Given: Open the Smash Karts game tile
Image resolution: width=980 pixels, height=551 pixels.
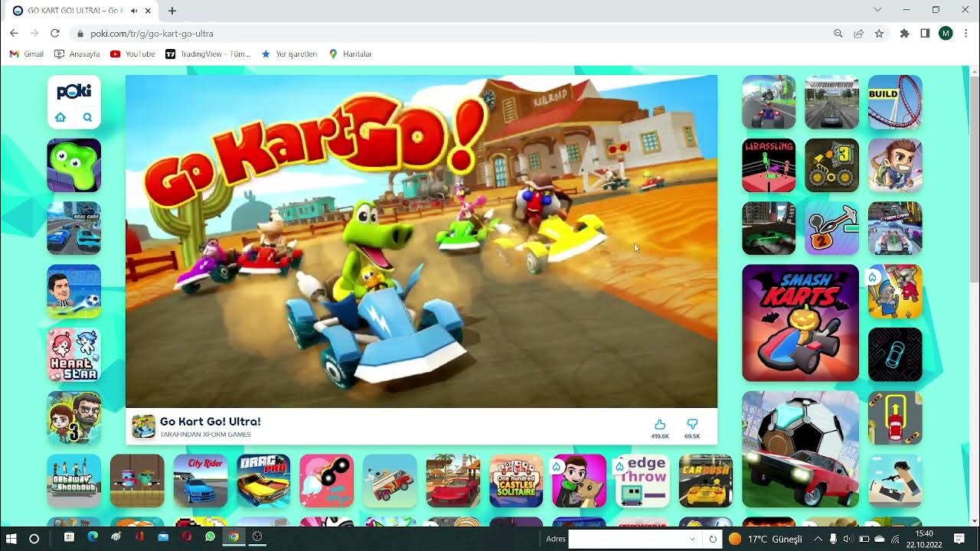Looking at the screenshot, I should pyautogui.click(x=800, y=323).
